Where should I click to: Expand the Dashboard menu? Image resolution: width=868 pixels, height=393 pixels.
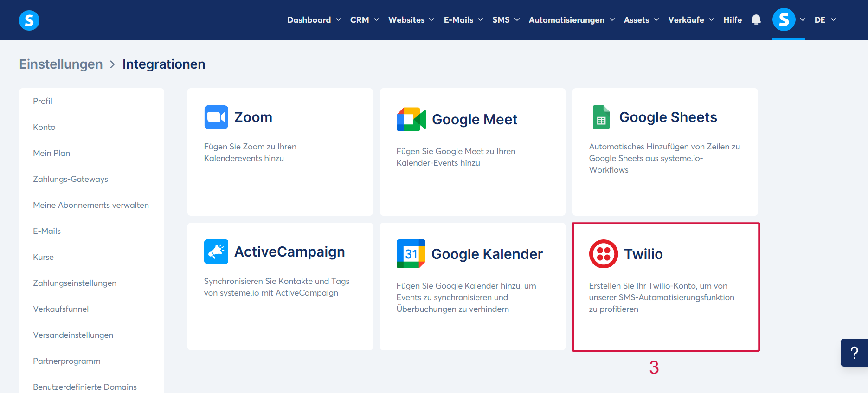point(314,20)
